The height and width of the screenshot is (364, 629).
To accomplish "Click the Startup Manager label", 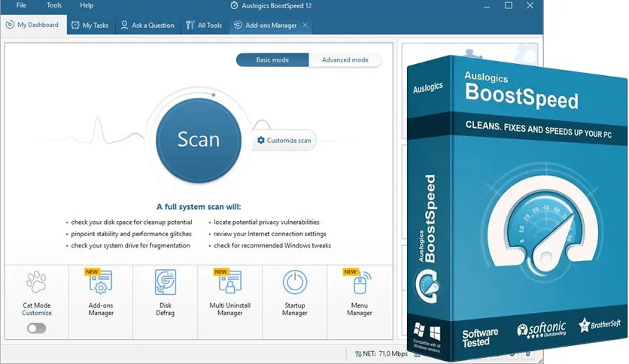I will coord(295,309).
